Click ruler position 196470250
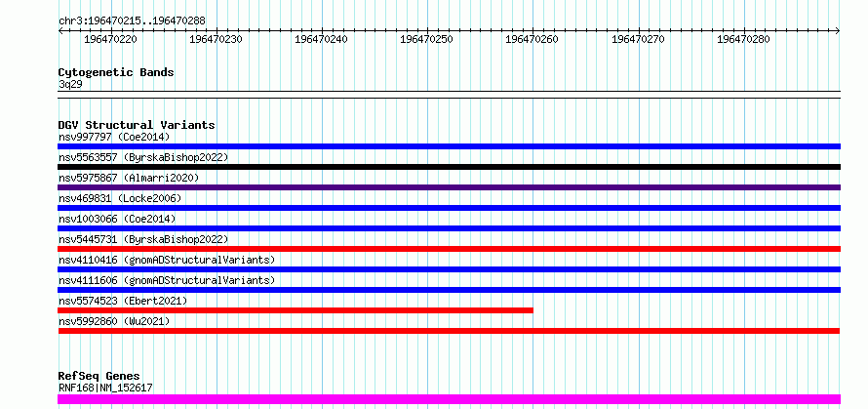 pos(427,39)
